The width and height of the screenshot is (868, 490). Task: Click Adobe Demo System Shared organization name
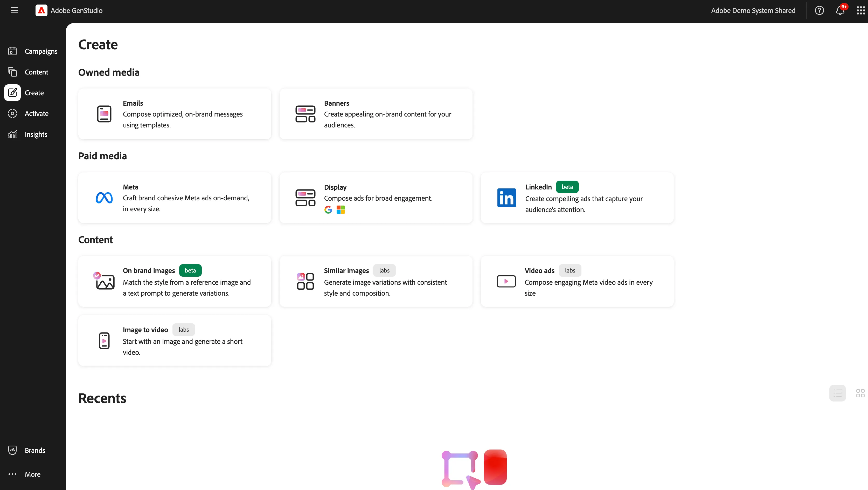coord(753,10)
